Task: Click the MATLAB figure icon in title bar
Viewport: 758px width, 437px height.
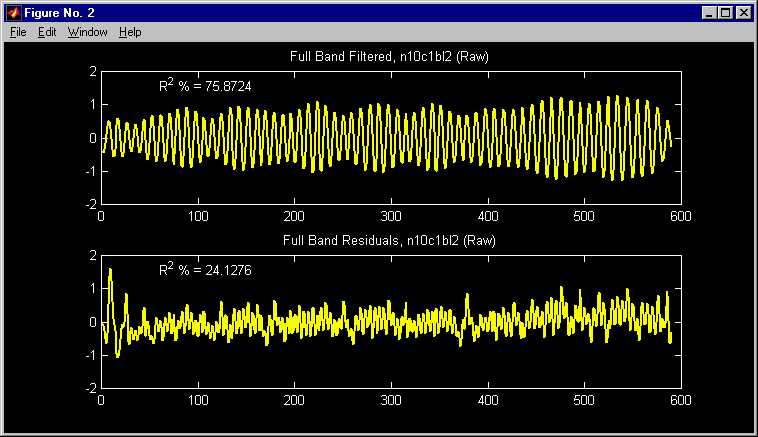Action: click(13, 13)
